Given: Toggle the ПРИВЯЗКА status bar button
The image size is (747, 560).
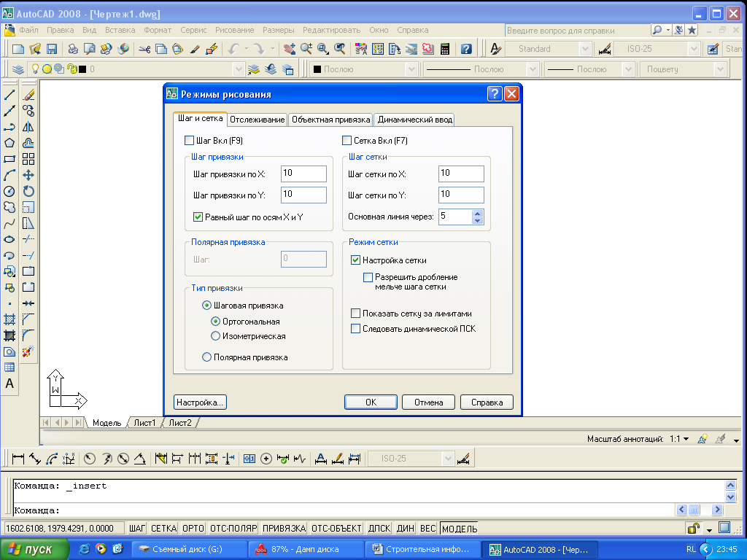Looking at the screenshot, I should coord(284,529).
